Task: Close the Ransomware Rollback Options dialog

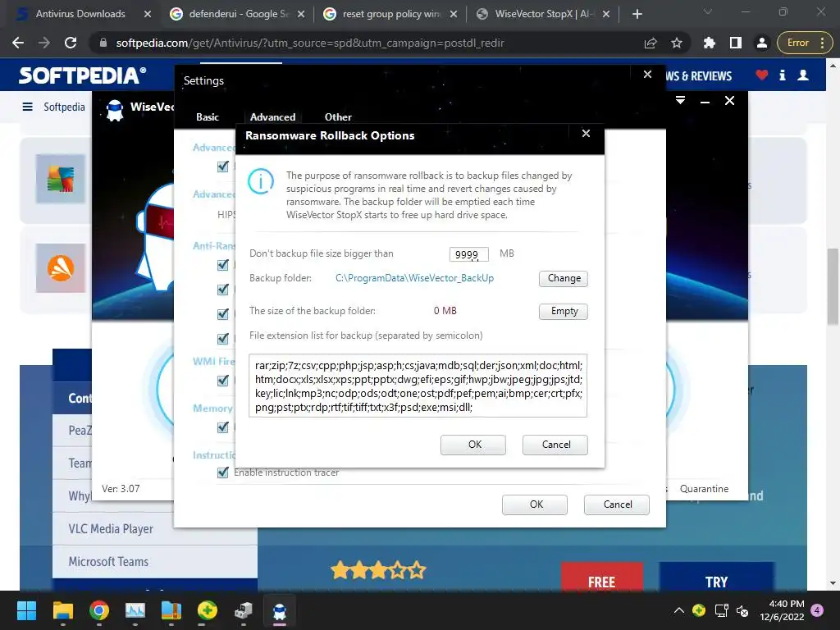Action: tap(586, 134)
